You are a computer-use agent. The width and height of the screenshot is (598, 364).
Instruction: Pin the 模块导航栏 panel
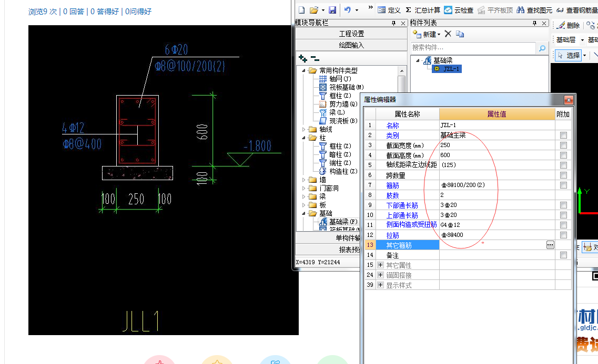click(393, 23)
